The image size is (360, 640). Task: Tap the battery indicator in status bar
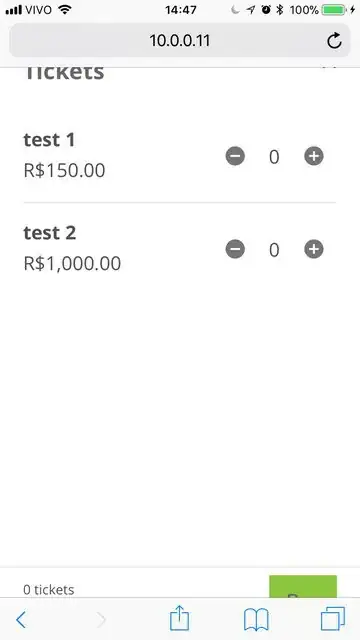[335, 10]
